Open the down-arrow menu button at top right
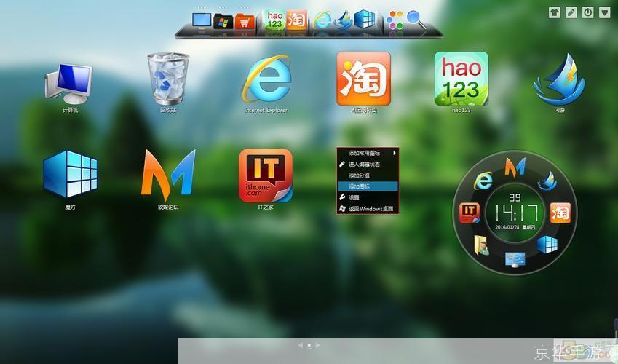 pos(605,12)
